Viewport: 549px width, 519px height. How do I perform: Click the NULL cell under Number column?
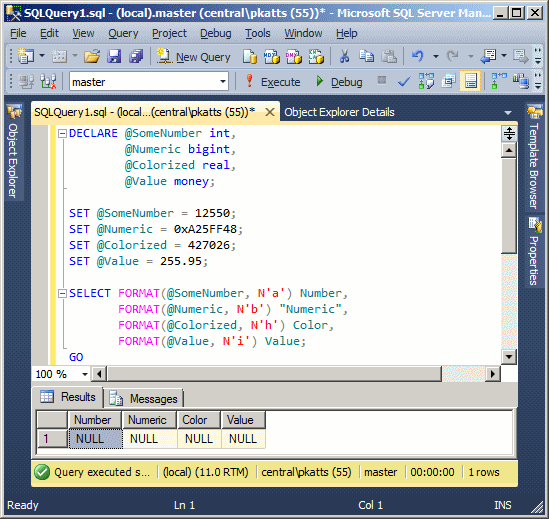(96, 439)
